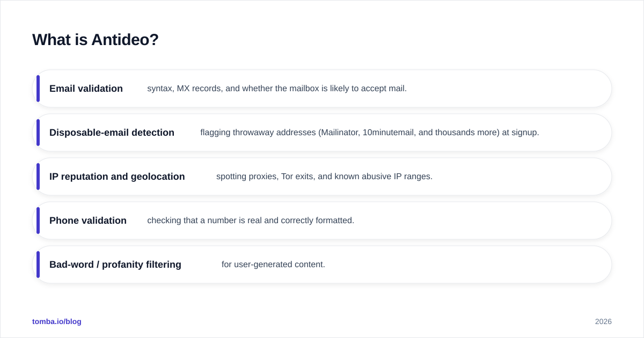Click the Phone validation heading
Image resolution: width=644 pixels, height=338 pixels.
[x=88, y=221]
